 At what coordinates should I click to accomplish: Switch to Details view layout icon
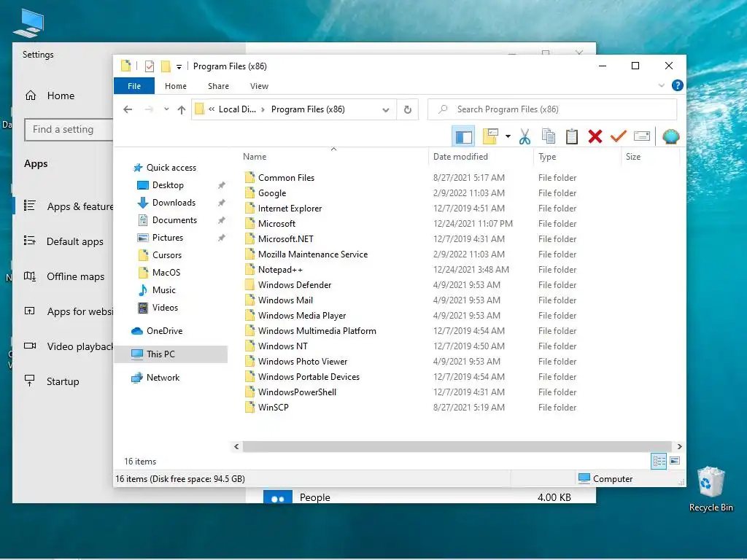tap(659, 461)
